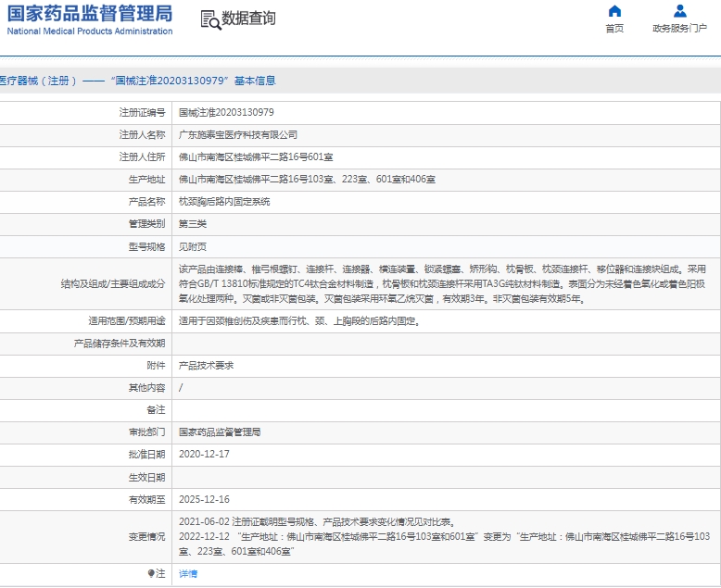Click the 产品名称 field label
The height and width of the screenshot is (588, 721).
(x=146, y=202)
